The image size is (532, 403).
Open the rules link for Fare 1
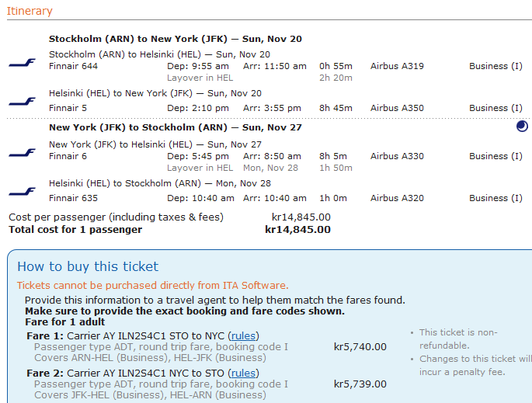coord(244,335)
